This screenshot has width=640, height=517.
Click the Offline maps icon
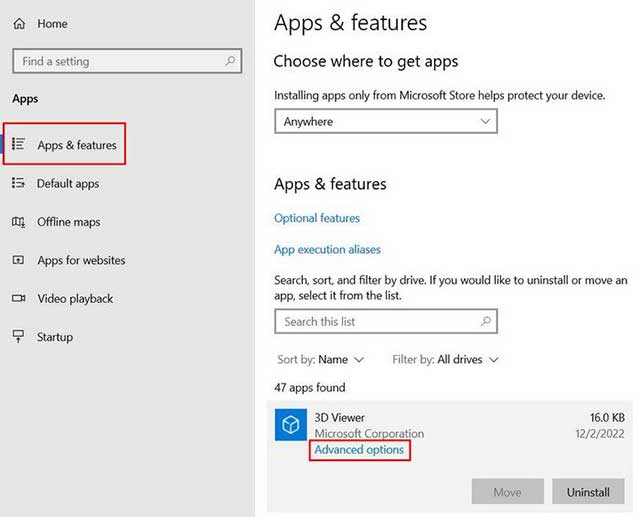click(x=18, y=222)
